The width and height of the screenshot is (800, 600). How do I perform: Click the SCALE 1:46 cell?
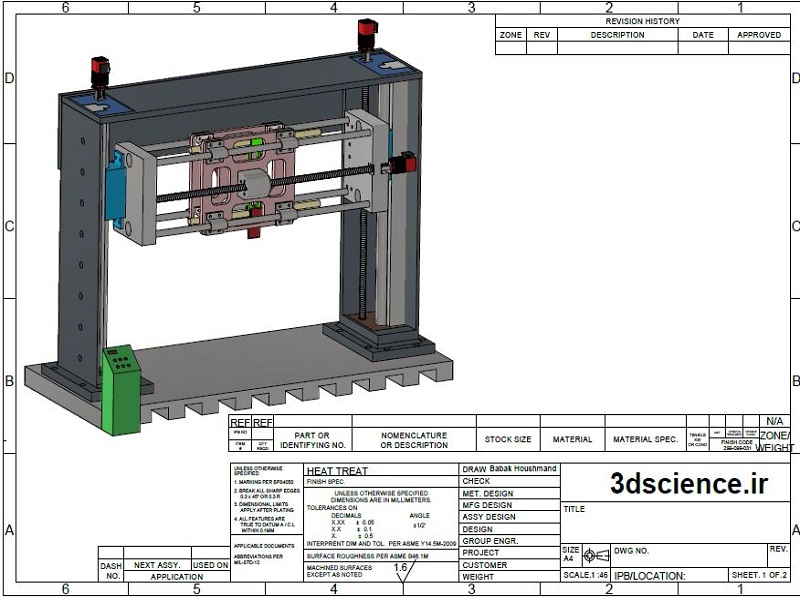click(585, 576)
